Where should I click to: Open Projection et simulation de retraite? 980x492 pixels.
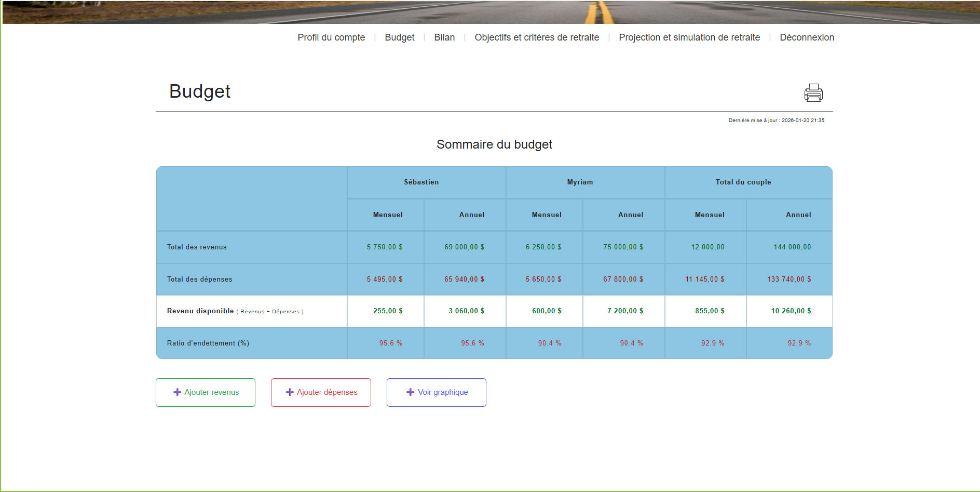[x=689, y=37]
